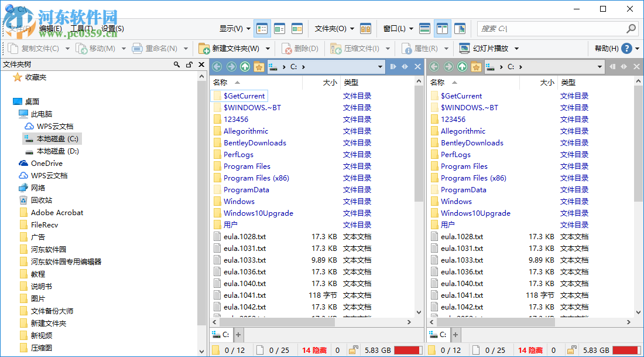Switch to the C: tab at the bottom

click(221, 334)
